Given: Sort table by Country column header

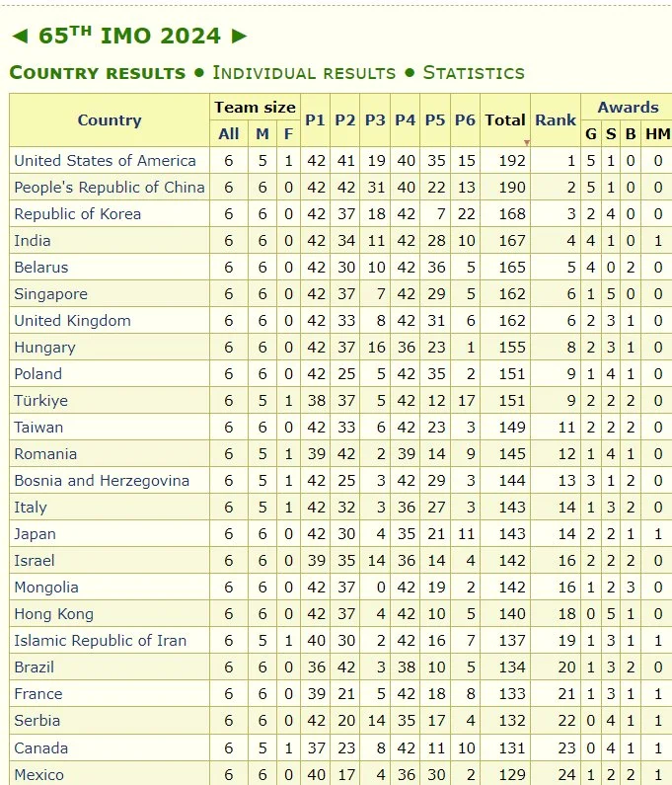Looking at the screenshot, I should point(110,120).
